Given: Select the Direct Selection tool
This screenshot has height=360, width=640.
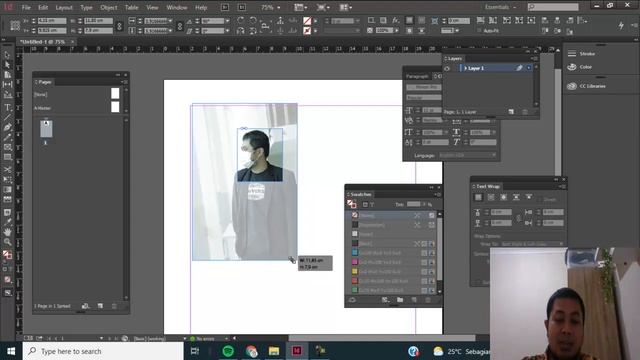Looking at the screenshot, I should coord(7,65).
